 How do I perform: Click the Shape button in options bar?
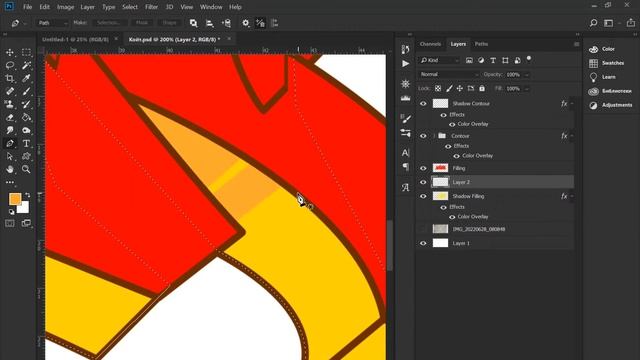coord(169,23)
